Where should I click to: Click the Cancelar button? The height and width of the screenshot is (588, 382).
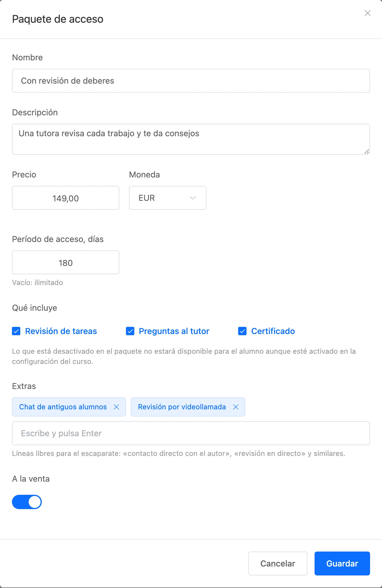pos(278,563)
